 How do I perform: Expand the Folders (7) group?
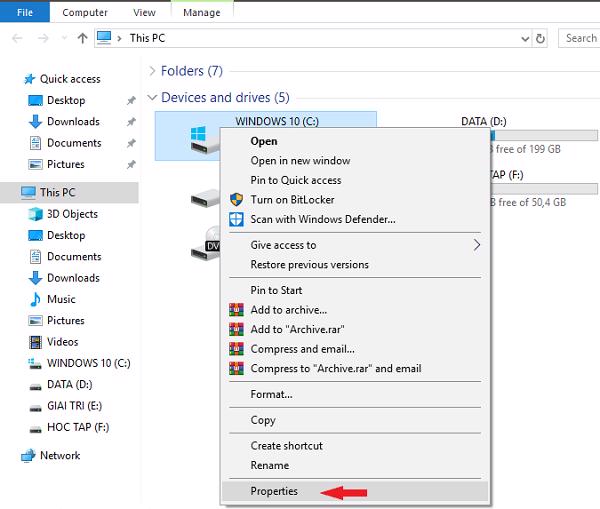[x=152, y=71]
